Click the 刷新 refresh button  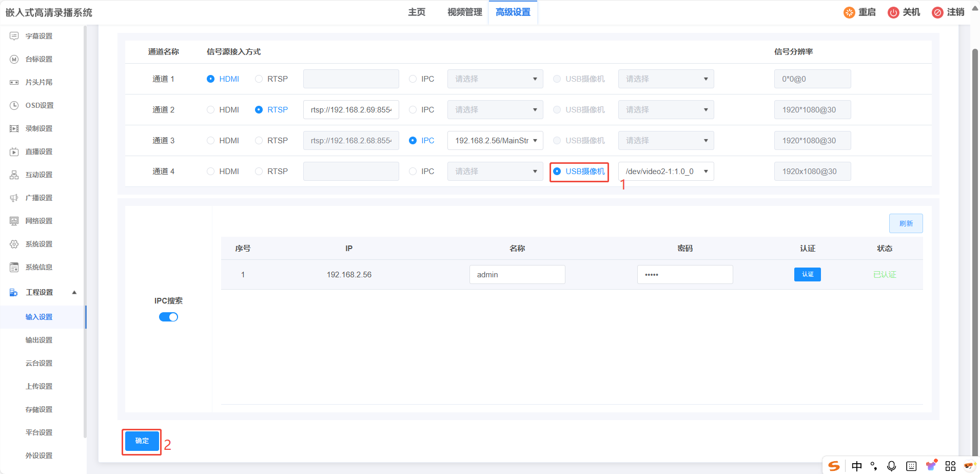click(906, 223)
